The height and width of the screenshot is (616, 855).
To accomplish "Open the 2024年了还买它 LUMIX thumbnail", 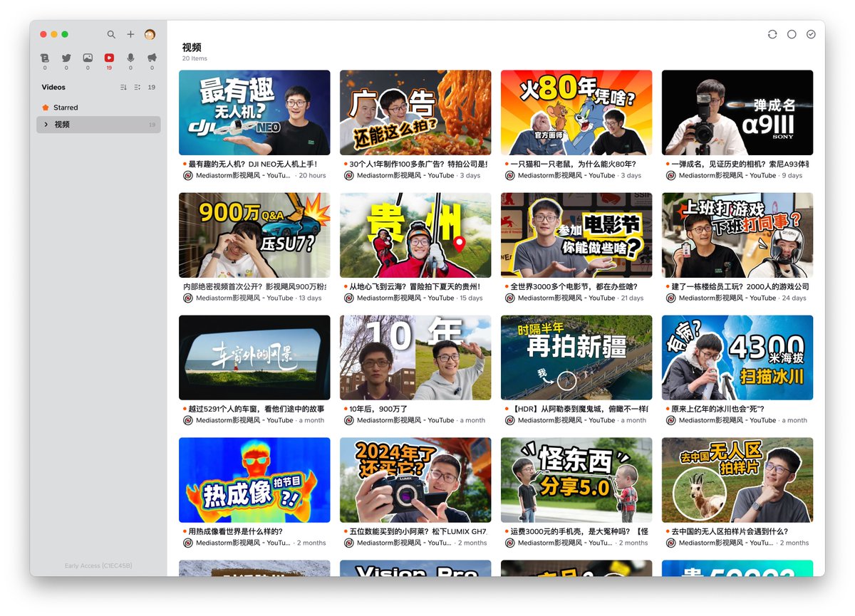I will (415, 480).
